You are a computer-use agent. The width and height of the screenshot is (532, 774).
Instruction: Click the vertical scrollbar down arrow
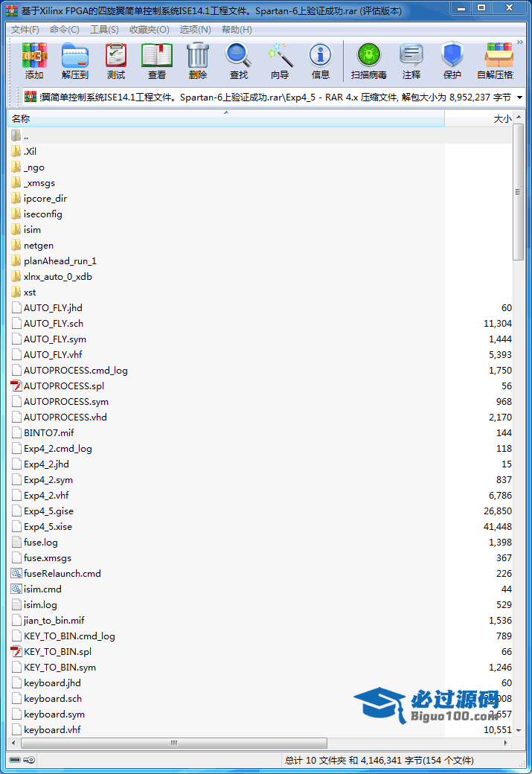[518, 730]
